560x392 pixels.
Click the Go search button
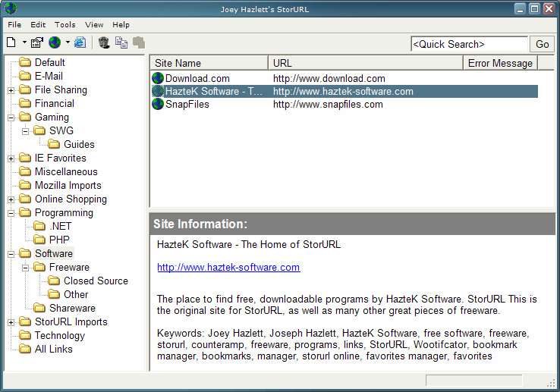point(542,44)
